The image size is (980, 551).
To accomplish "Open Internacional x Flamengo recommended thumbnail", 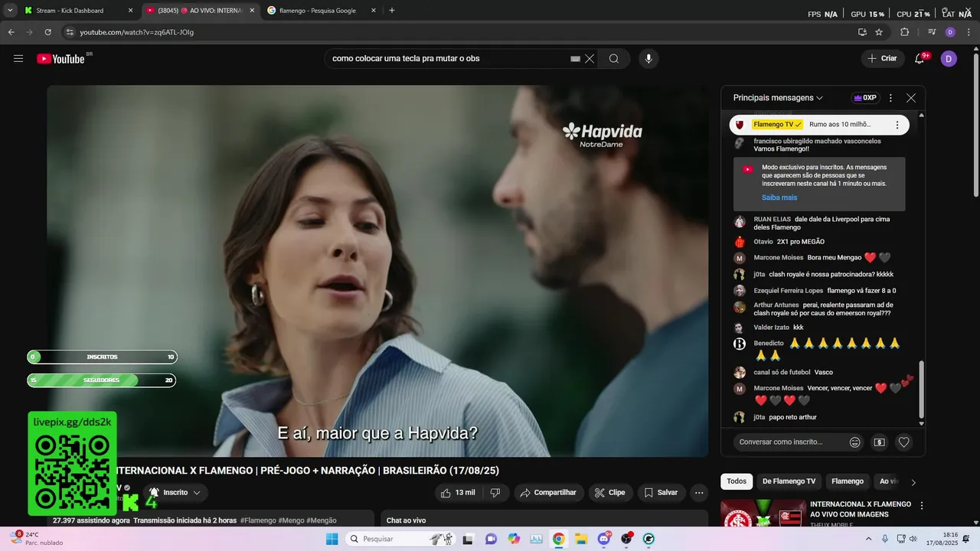I will [763, 514].
